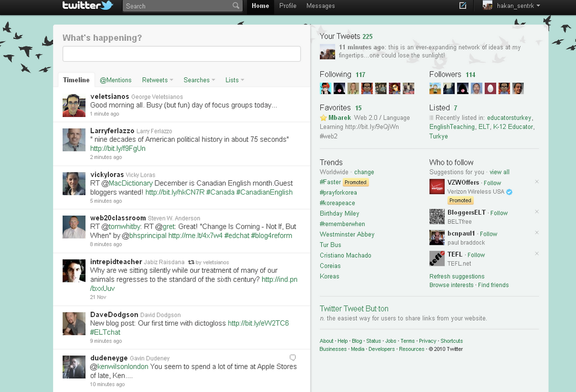576x392 pixels.
Task: Open the Followers count 114
Action: pyautogui.click(x=470, y=75)
